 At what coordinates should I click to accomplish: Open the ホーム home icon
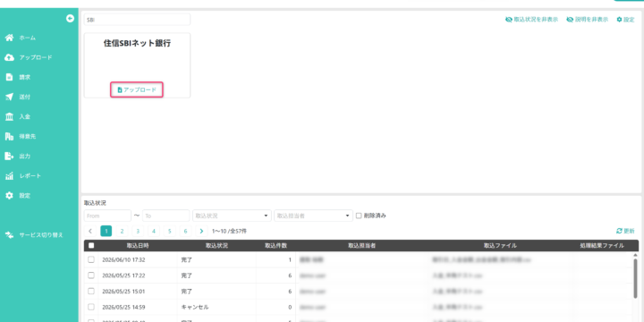click(x=9, y=38)
